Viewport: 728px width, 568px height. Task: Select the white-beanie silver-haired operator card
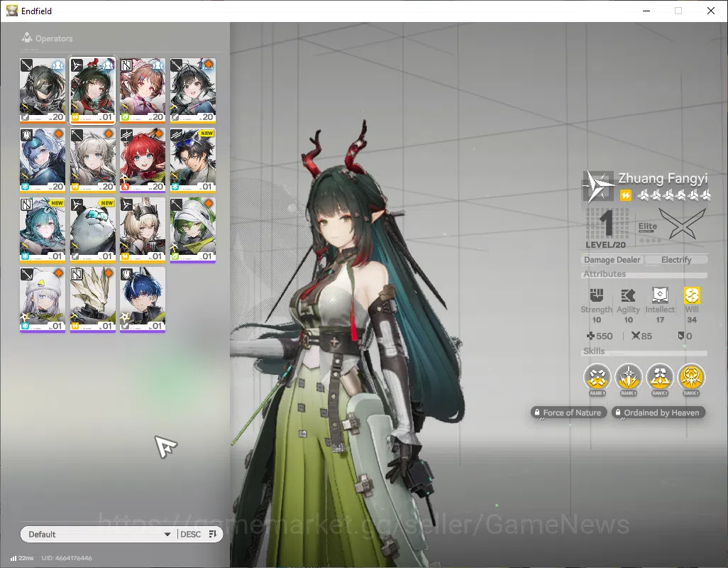click(x=43, y=300)
